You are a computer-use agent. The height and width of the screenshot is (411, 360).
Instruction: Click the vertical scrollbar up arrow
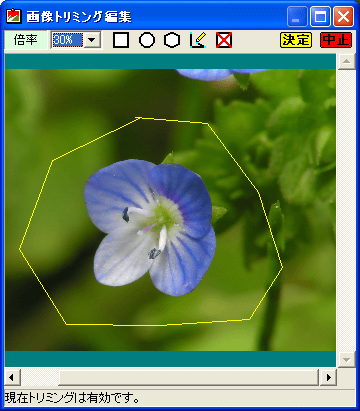346,61
